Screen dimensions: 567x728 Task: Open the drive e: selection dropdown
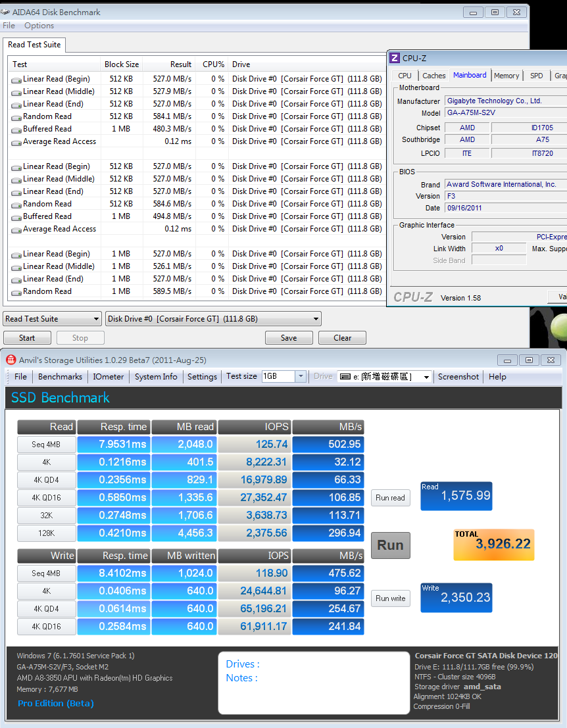pos(426,377)
